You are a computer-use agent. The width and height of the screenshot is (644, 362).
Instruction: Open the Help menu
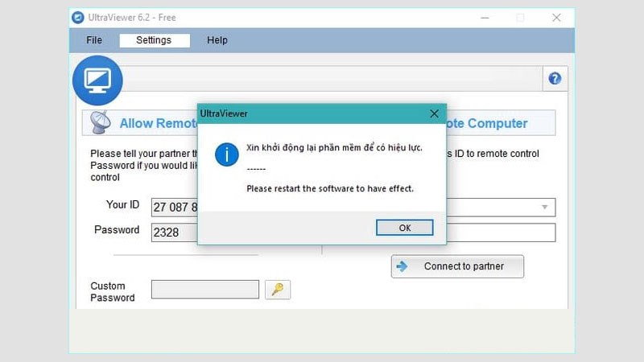(217, 40)
